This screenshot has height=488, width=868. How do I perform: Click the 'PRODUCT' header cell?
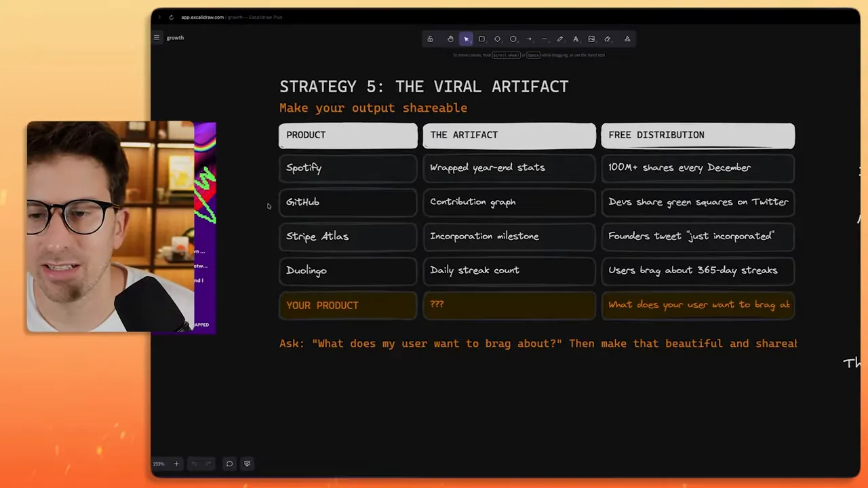pyautogui.click(x=348, y=136)
